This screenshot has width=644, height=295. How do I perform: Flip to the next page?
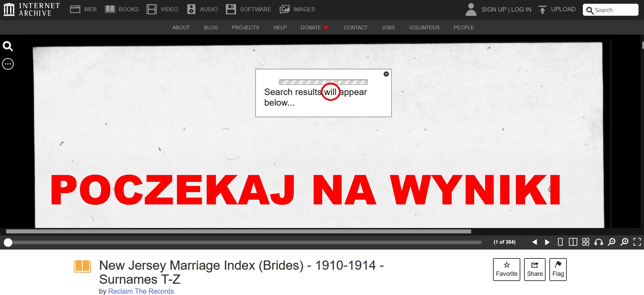[x=547, y=242]
